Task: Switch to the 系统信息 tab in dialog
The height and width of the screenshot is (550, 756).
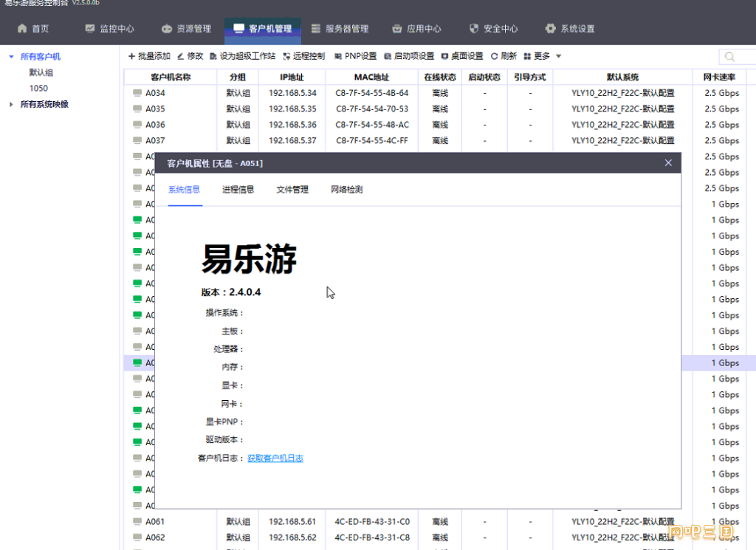Action: pyautogui.click(x=184, y=190)
